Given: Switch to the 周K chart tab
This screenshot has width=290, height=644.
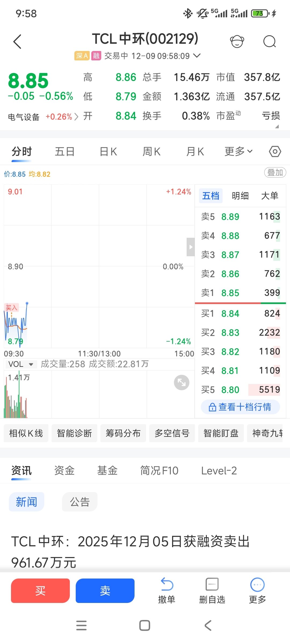Looking at the screenshot, I should (152, 152).
